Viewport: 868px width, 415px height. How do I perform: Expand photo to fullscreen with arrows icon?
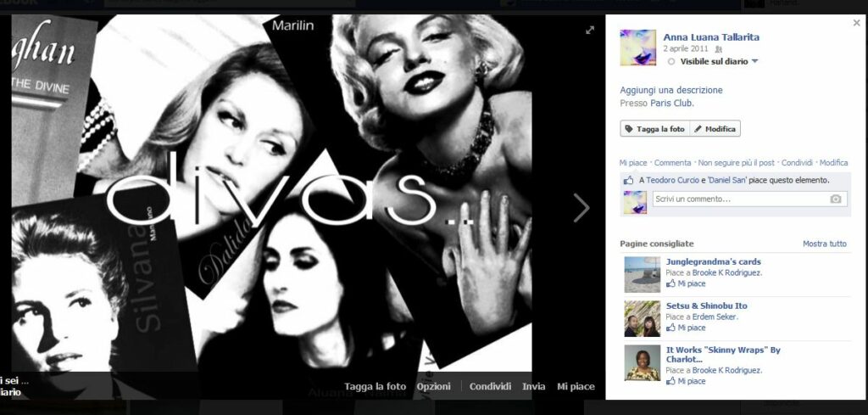point(590,31)
